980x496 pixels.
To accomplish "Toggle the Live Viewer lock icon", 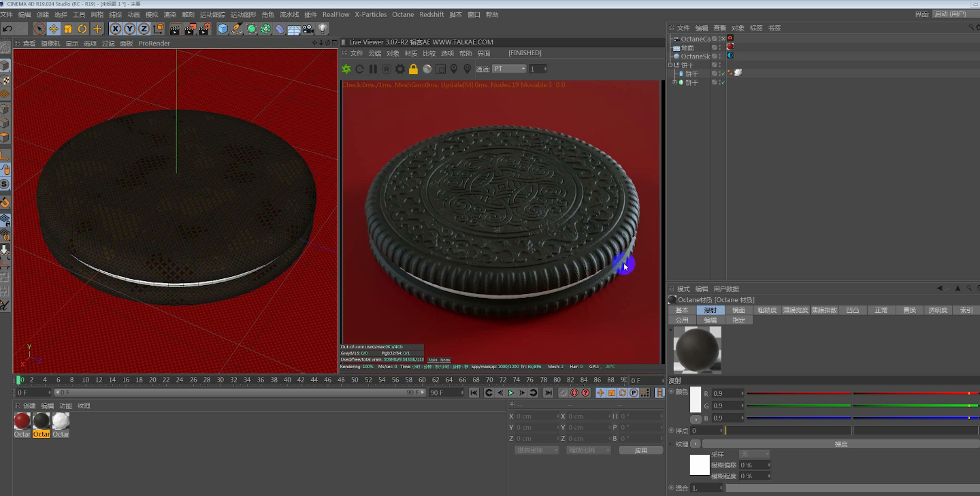I will [x=413, y=69].
